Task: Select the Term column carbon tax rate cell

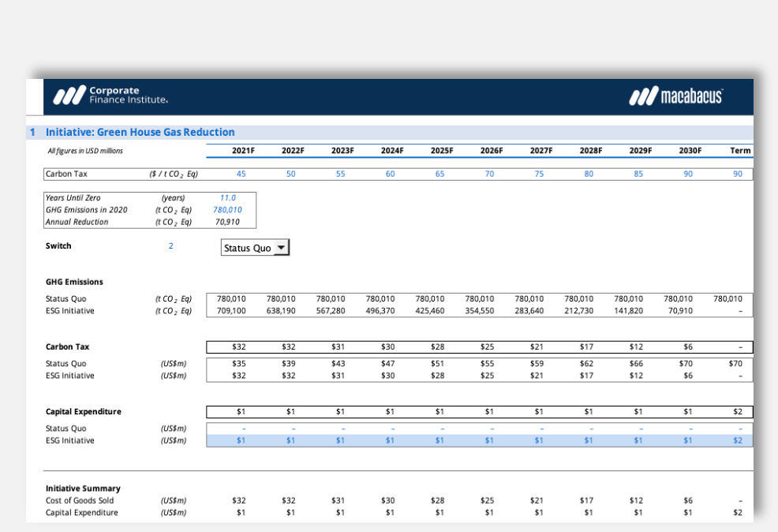Action: coord(738,174)
